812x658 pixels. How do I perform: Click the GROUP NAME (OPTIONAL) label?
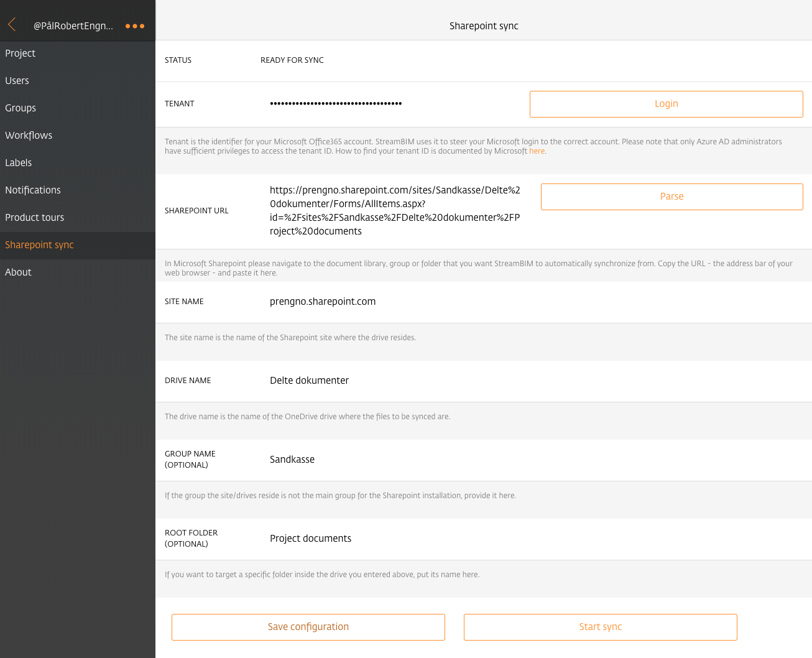pyautogui.click(x=190, y=460)
